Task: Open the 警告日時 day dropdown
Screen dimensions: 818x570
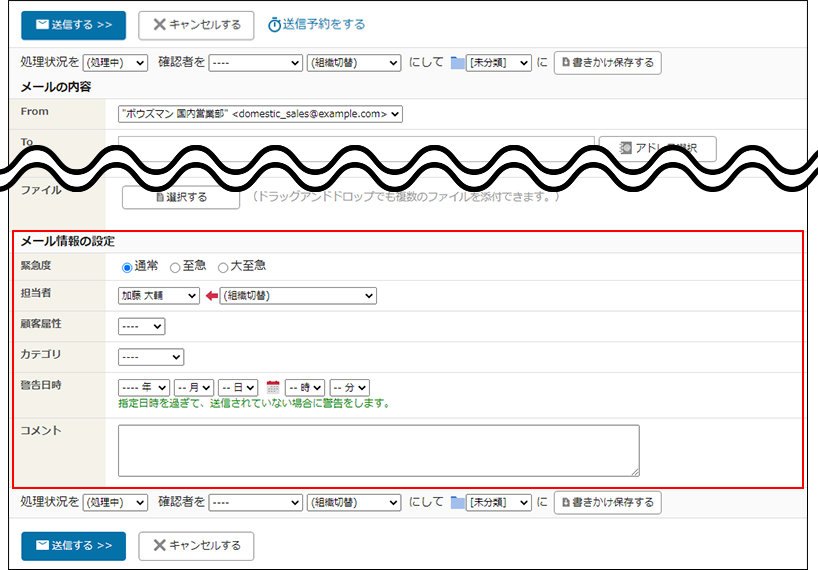Action: pos(238,387)
